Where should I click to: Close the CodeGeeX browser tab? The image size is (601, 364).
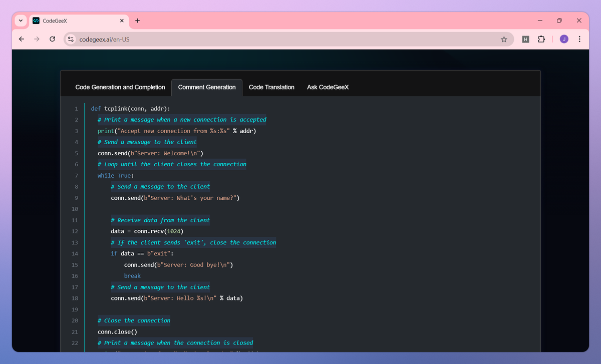[122, 21]
